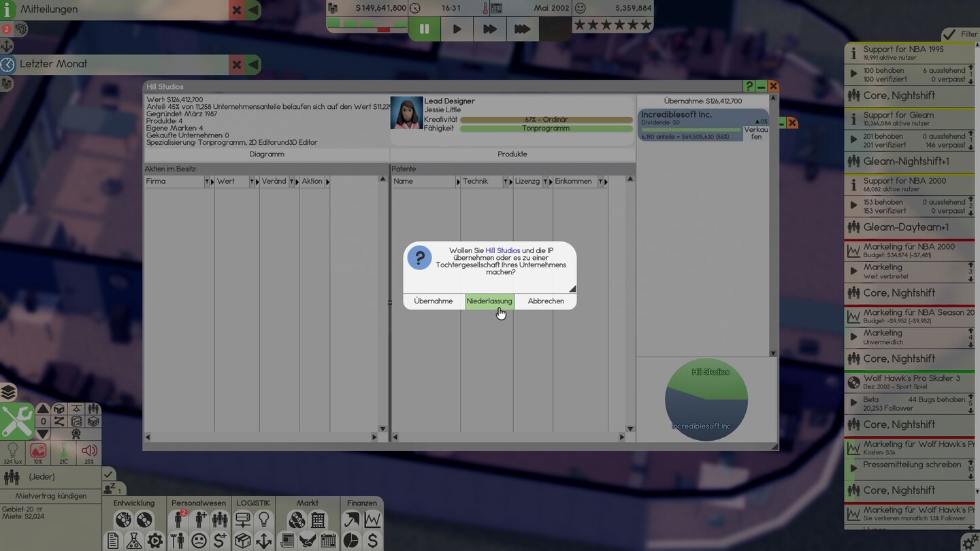Click the Mietvertrag kündigen button
Viewport: 980px width, 551px height.
coord(51,496)
